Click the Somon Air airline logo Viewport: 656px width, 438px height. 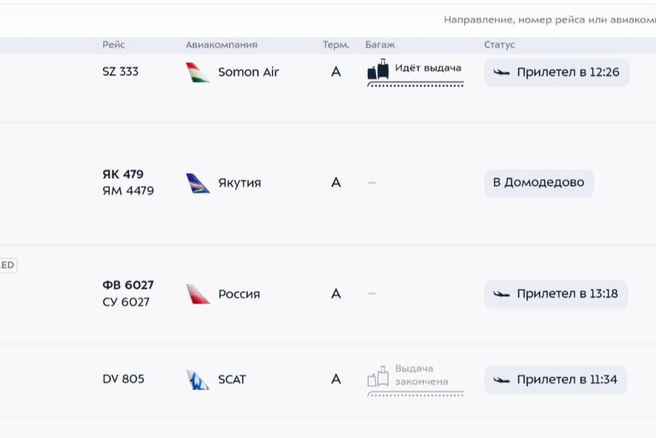tap(197, 72)
